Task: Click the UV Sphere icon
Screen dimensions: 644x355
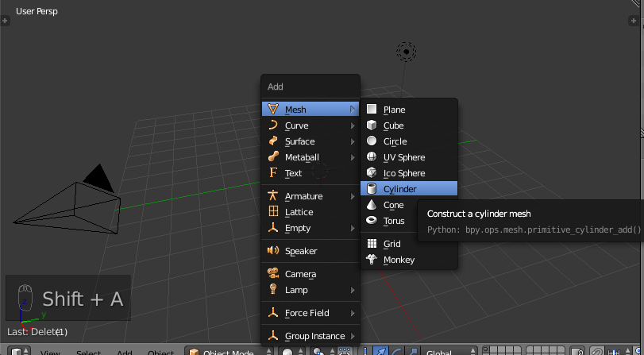Action: [x=372, y=157]
